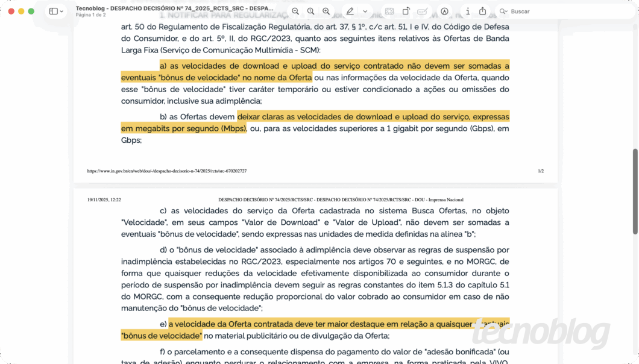Toggle continuous drawing mode icon
The image size is (639, 364).
pos(444,11)
